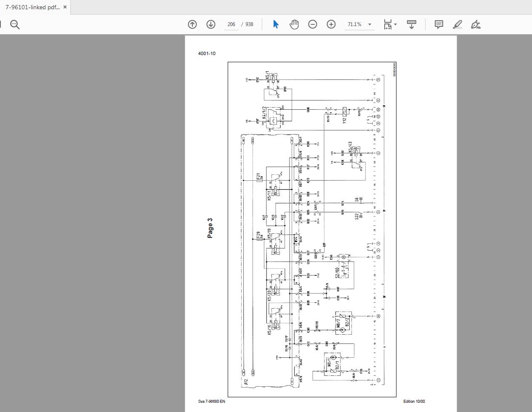Image resolution: width=532 pixels, height=412 pixels.
Task: Select the Highlight pen tool
Action: (x=458, y=24)
